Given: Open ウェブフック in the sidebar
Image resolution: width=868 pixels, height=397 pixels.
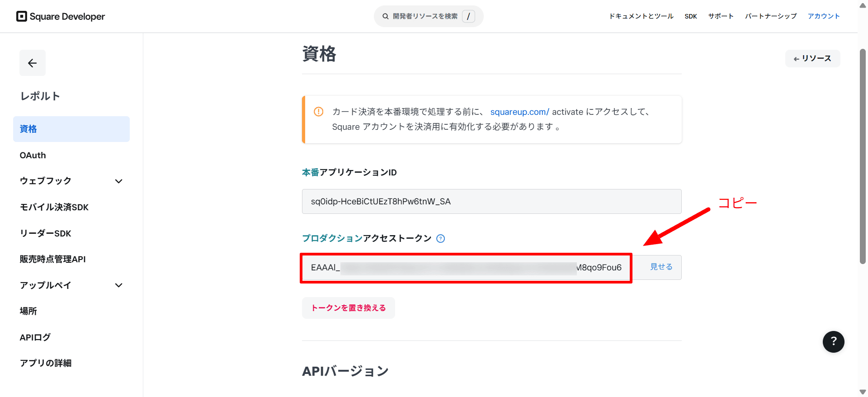Looking at the screenshot, I should [46, 181].
